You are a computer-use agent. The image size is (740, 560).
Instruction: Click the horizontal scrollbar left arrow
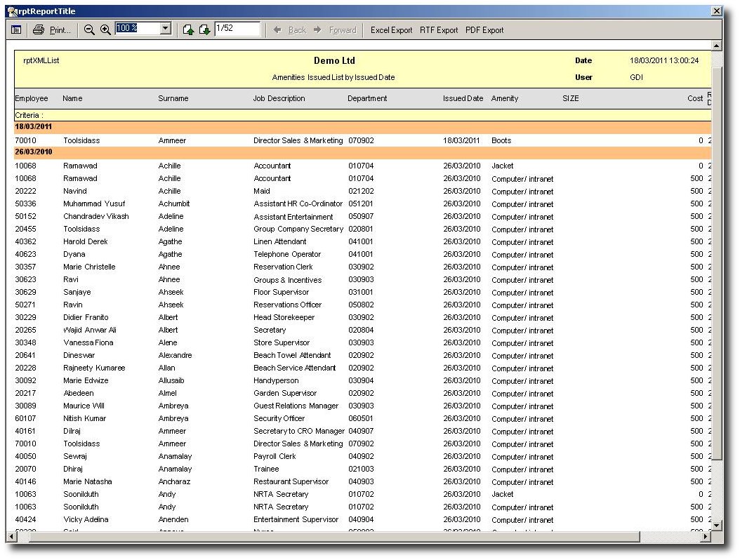pyautogui.click(x=11, y=537)
